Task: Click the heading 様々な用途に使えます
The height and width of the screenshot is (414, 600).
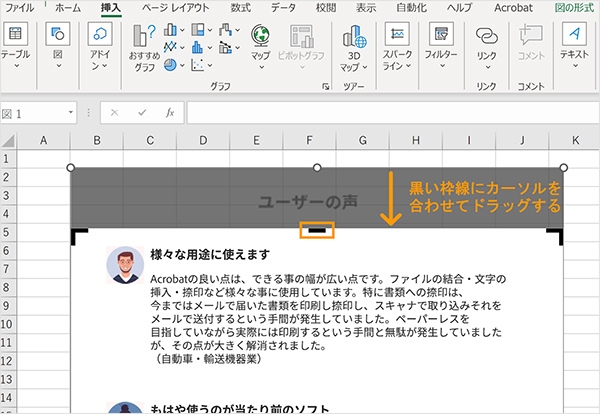Action: click(210, 254)
